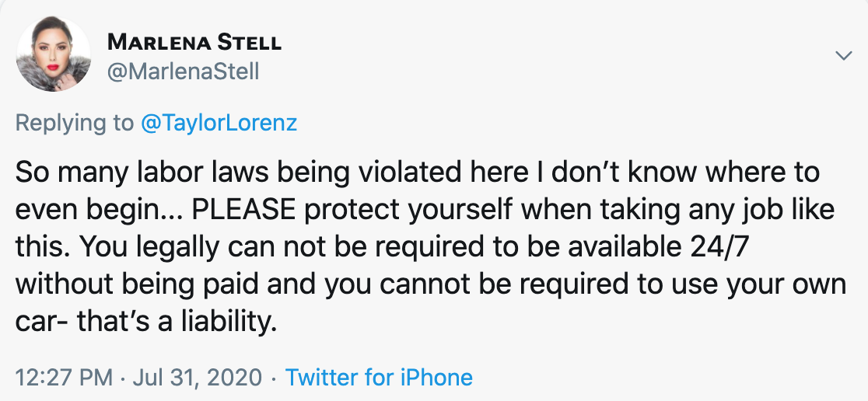Open the Twitter for iPhone source link
This screenshot has height=401, width=868.
pyautogui.click(x=380, y=378)
